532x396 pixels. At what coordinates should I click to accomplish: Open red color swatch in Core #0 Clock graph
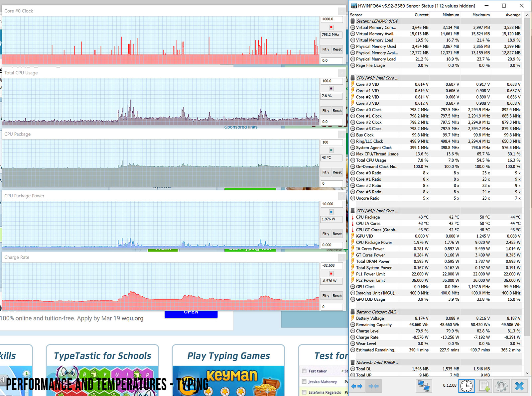[331, 27]
